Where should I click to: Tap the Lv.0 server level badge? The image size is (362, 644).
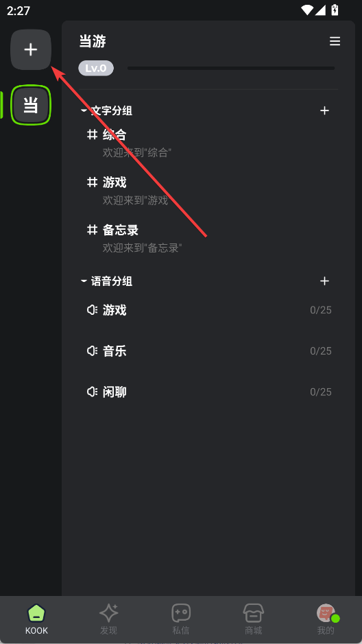pos(96,68)
